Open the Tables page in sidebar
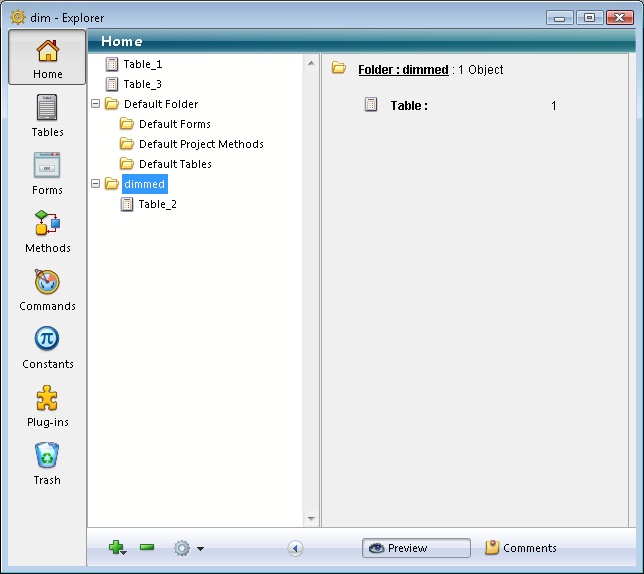Screen dimensions: 644x574 47,116
